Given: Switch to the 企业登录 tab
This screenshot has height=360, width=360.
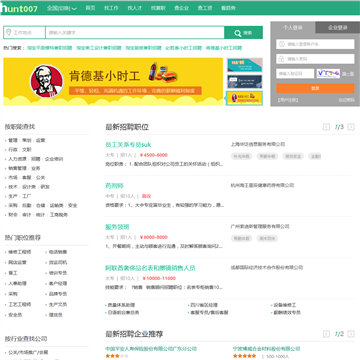Looking at the screenshot, I should 337,28.
